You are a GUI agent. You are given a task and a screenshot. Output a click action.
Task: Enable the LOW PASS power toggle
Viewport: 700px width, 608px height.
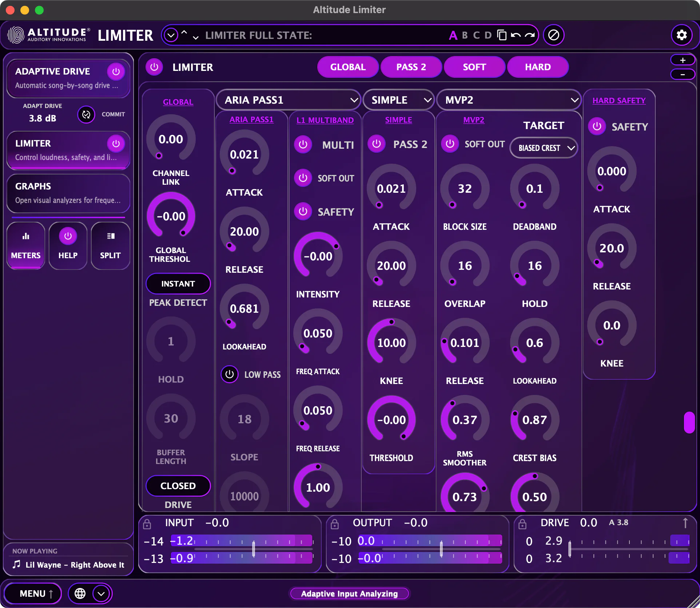[230, 374]
